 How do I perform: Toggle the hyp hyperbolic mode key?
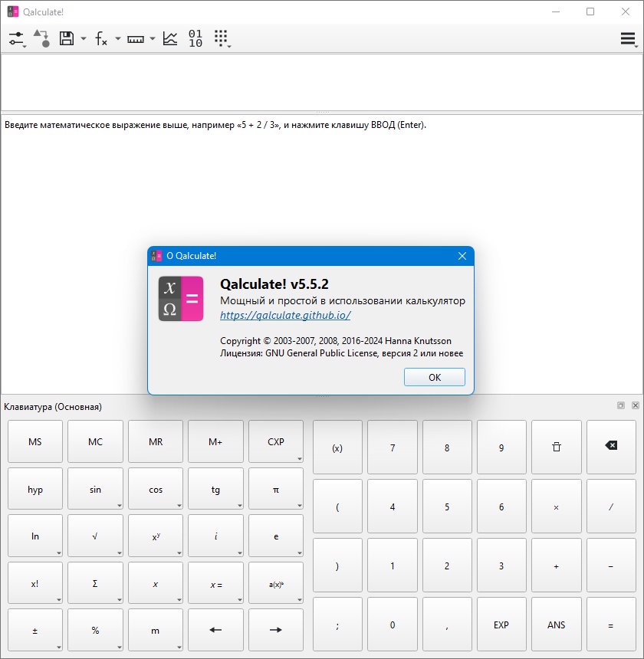35,488
